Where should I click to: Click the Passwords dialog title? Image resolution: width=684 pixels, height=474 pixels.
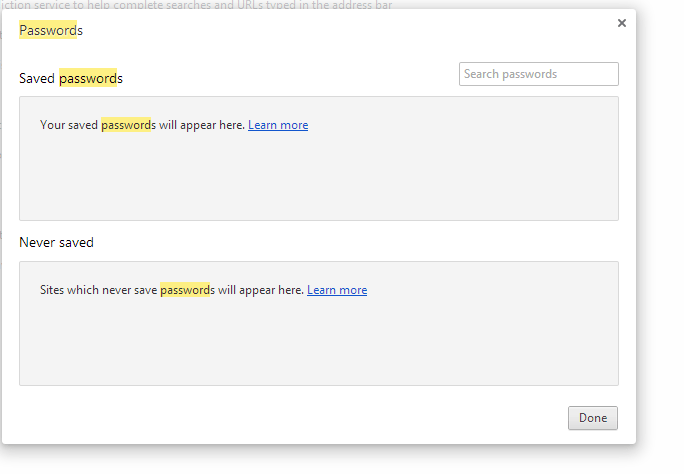pyautogui.click(x=51, y=30)
